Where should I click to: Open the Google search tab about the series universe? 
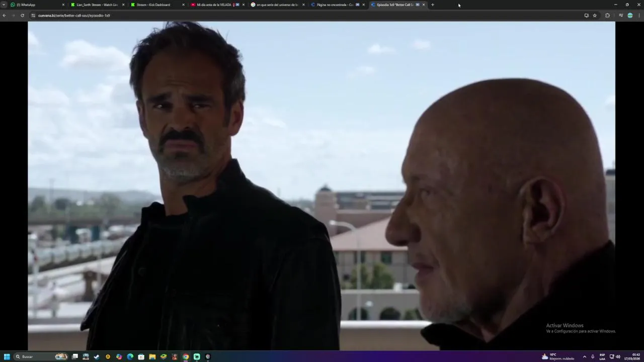click(x=277, y=5)
